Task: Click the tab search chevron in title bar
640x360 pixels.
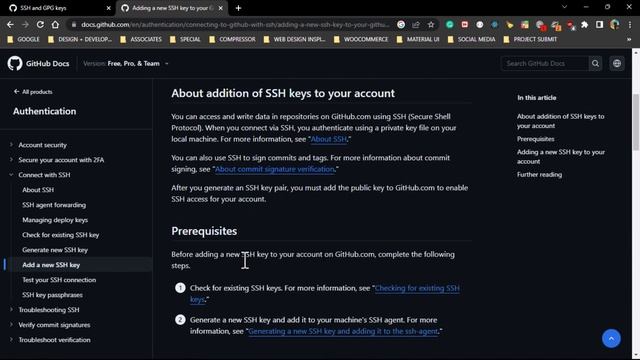Action: [x=564, y=7]
